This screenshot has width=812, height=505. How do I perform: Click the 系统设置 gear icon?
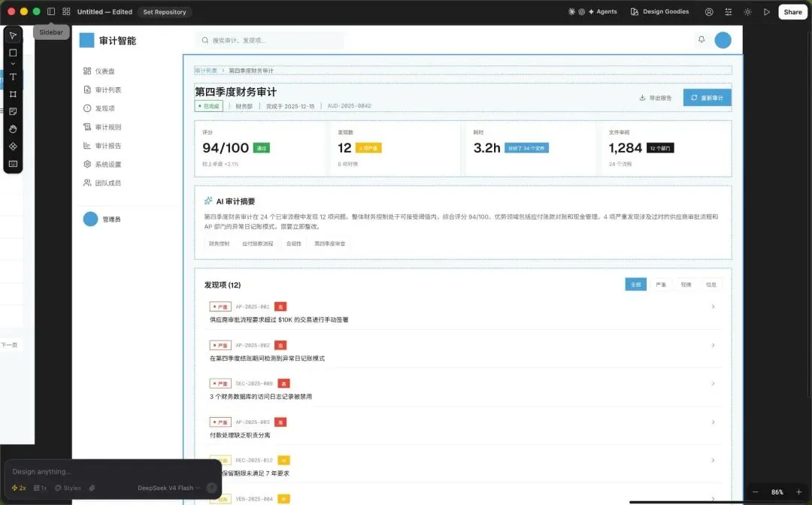tap(87, 164)
